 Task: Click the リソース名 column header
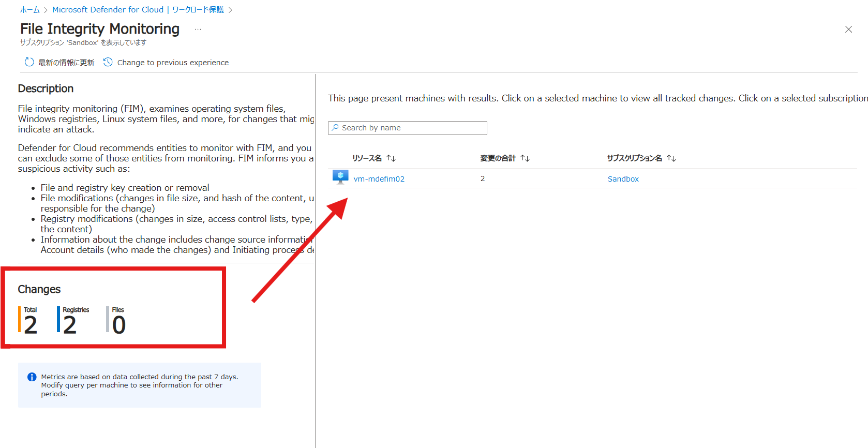(x=367, y=158)
